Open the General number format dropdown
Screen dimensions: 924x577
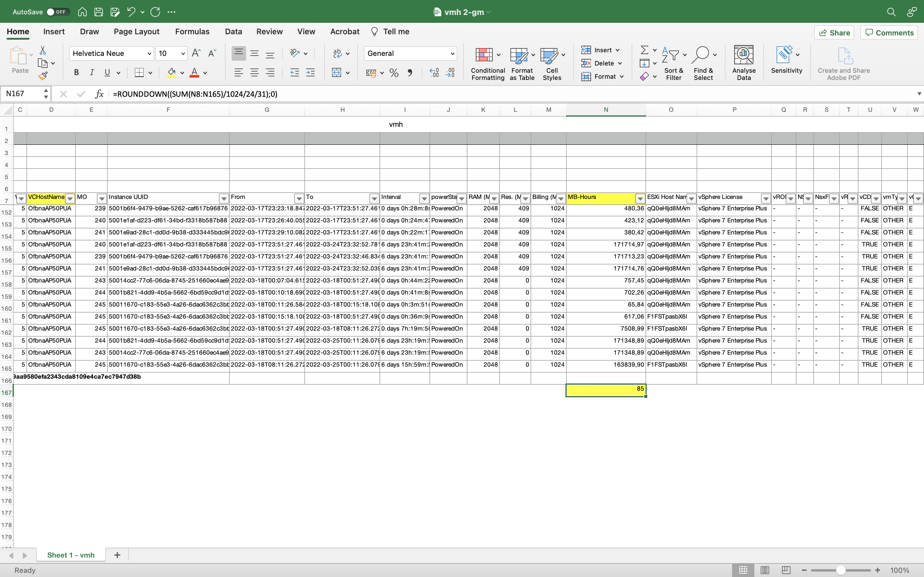click(452, 53)
